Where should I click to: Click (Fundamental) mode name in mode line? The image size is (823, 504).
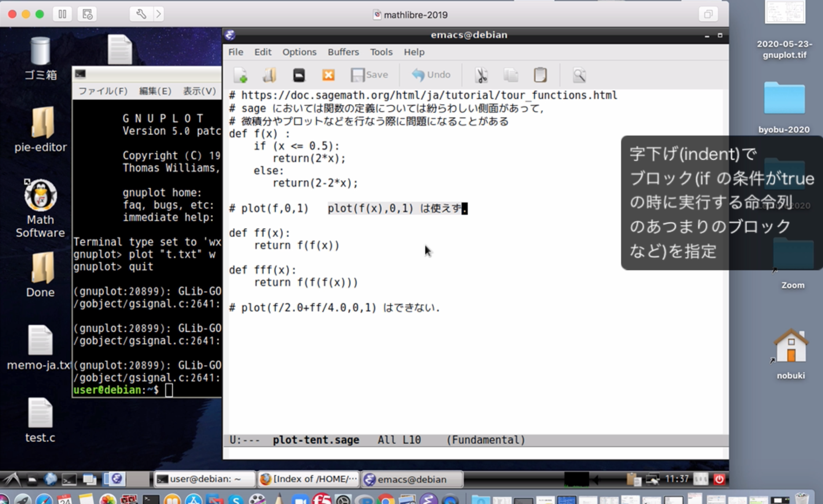click(x=485, y=440)
